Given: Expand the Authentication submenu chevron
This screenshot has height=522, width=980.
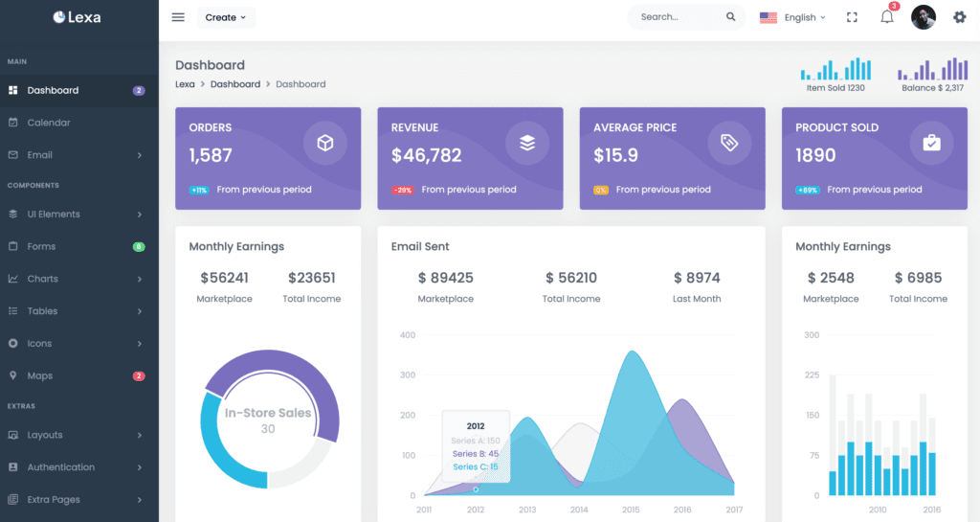Looking at the screenshot, I should [x=140, y=467].
